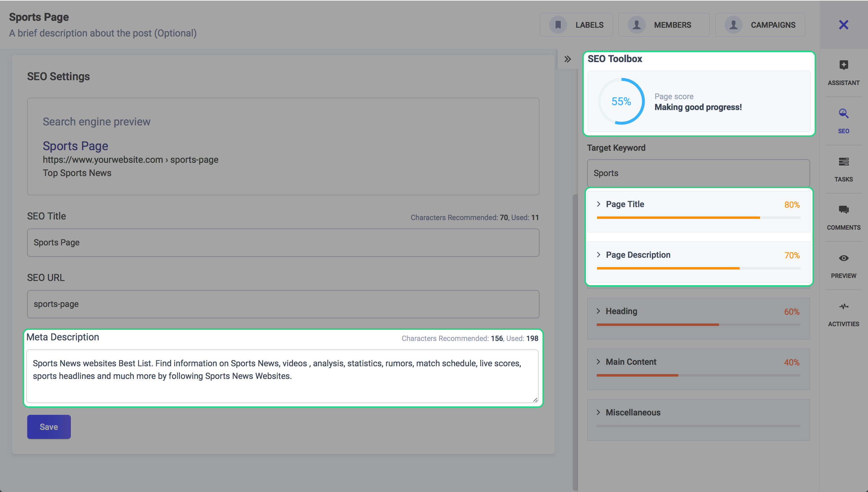Viewport: 868px width, 492px height.
Task: Click the Page Title 80% value
Action: (x=792, y=205)
